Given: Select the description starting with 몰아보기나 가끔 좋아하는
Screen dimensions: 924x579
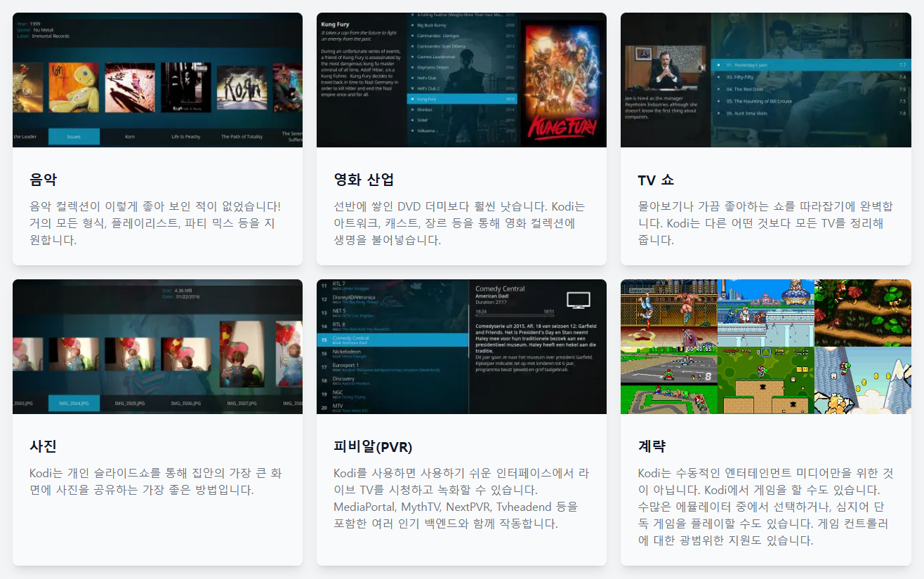Looking at the screenshot, I should point(765,223).
